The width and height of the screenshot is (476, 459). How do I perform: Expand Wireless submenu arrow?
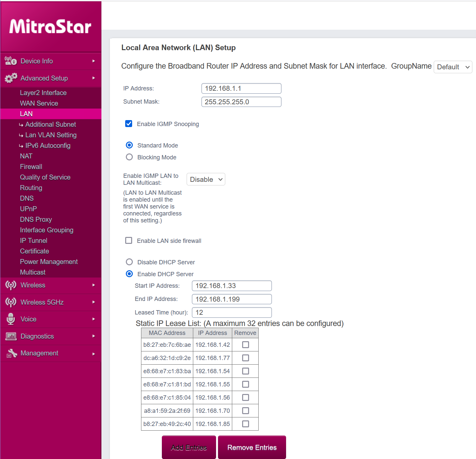[x=94, y=285]
